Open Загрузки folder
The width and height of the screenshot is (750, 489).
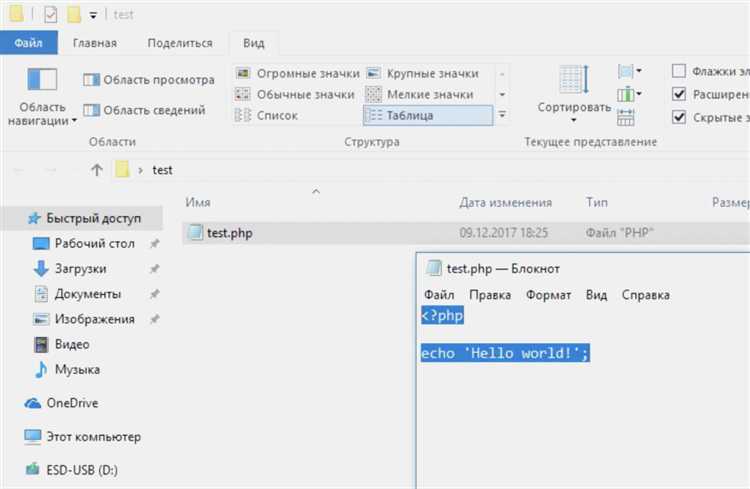tap(80, 269)
